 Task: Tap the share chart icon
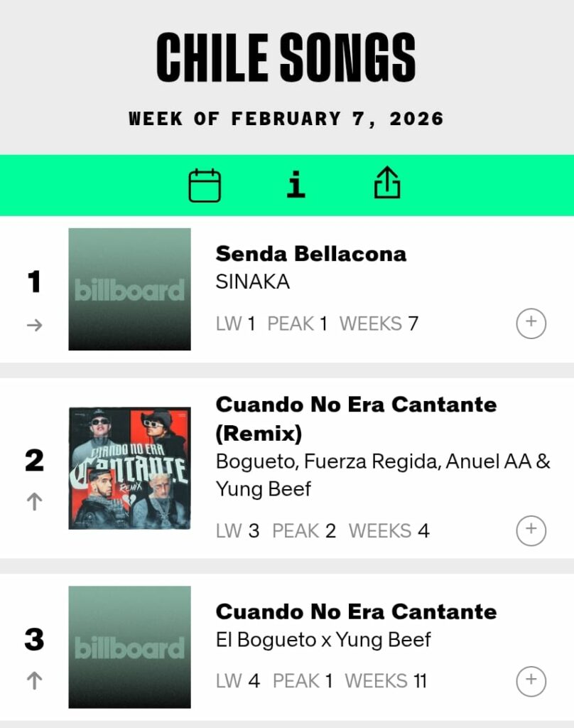pos(387,185)
